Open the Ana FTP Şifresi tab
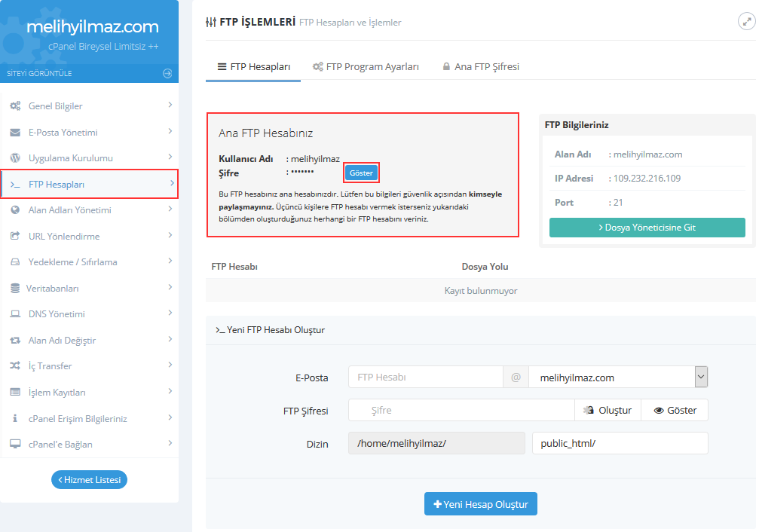 (x=480, y=66)
